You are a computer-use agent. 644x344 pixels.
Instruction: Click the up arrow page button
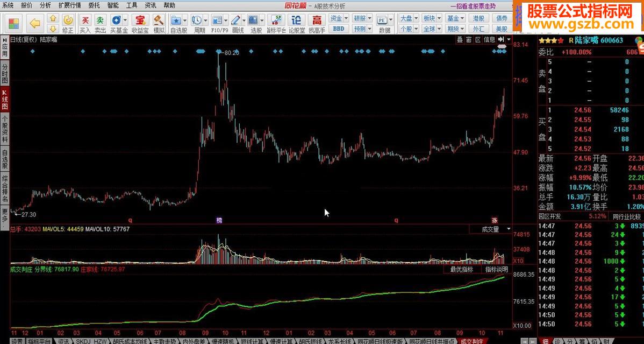tap(53, 18)
